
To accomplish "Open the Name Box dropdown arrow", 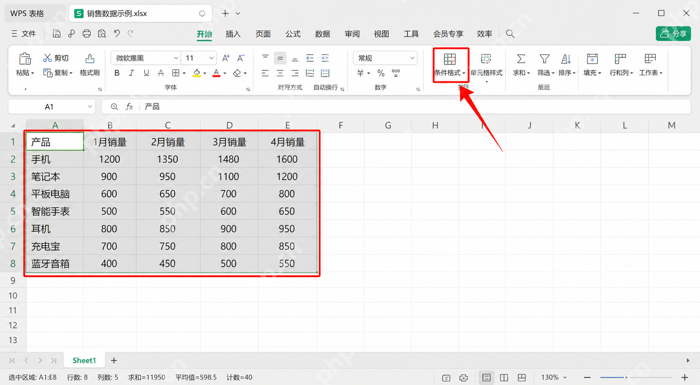I will coord(90,107).
